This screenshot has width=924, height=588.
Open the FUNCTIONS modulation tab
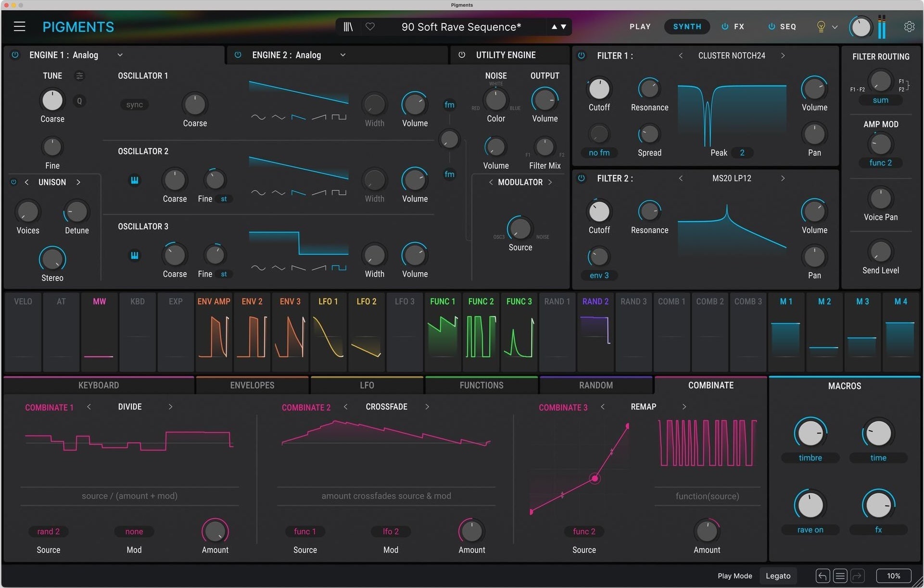[x=481, y=386]
